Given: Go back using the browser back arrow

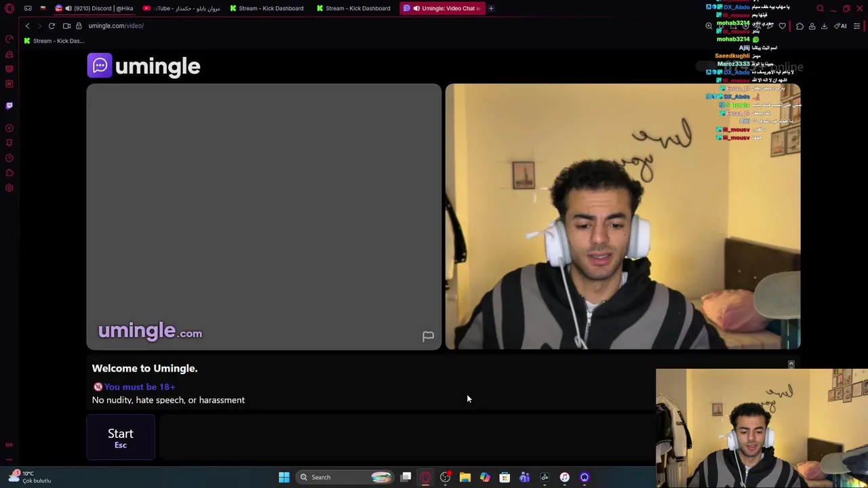Looking at the screenshot, I should click(x=27, y=26).
